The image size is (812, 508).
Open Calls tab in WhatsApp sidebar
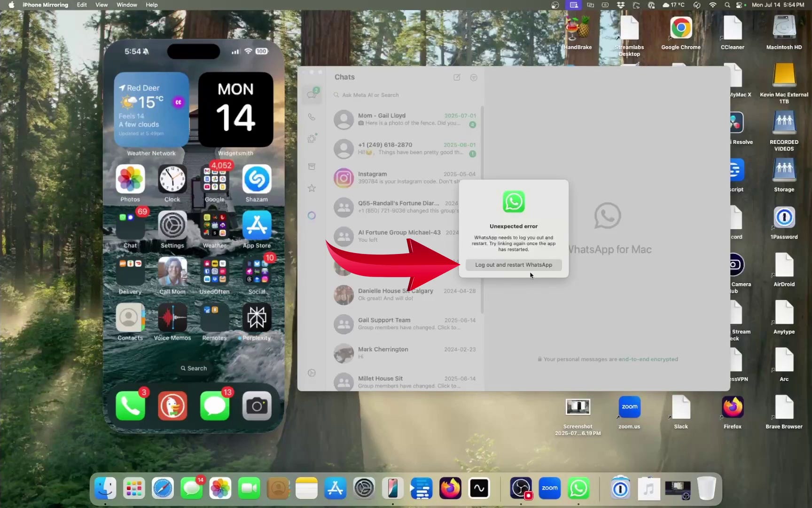[312, 117]
